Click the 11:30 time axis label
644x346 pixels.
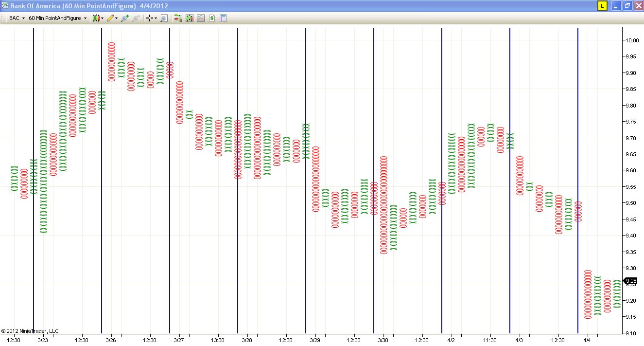pos(490,340)
